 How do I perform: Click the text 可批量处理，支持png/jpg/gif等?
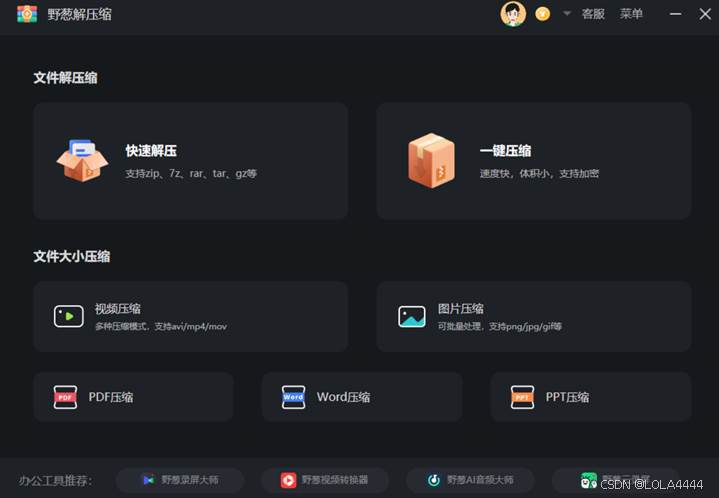pos(500,326)
